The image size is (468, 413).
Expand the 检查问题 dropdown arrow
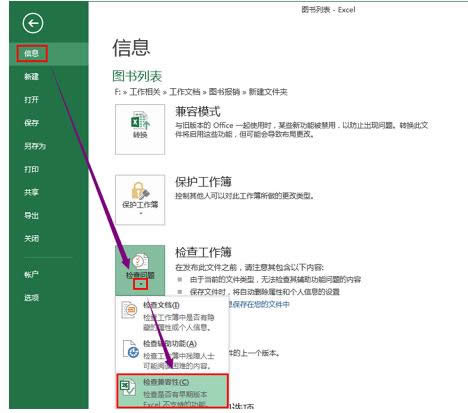pyautogui.click(x=140, y=284)
